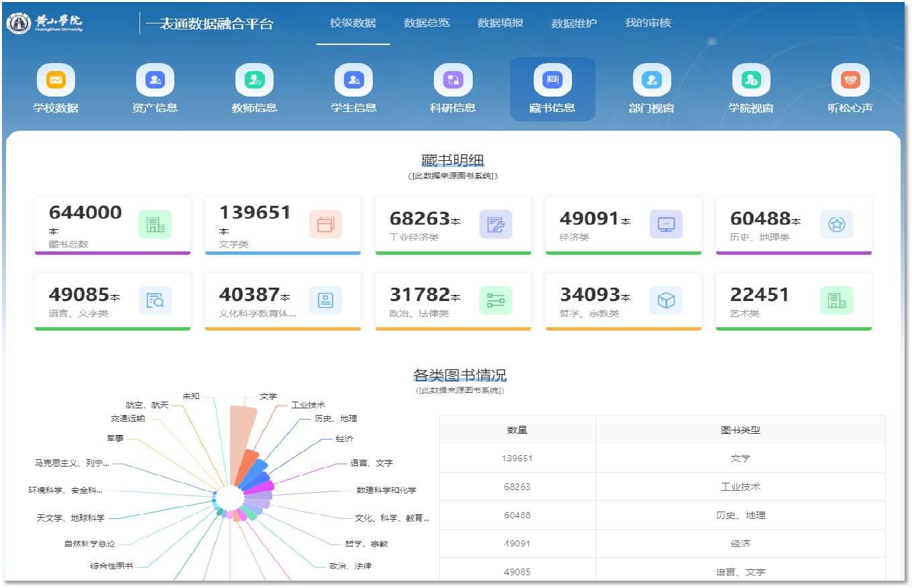This screenshot has width=912, height=588.
Task: Click the 经济类 monitor icon
Action: tap(666, 225)
